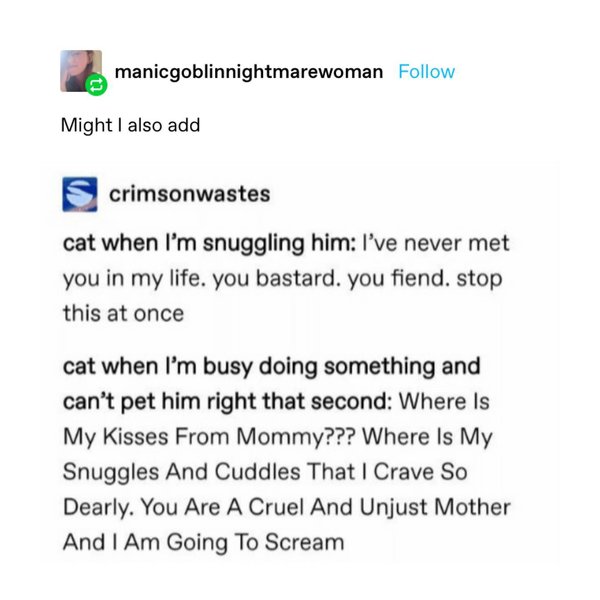Viewport: 600px width, 600px height.
Task: Click the "And I Am Going To Scream" line
Action: [204, 543]
